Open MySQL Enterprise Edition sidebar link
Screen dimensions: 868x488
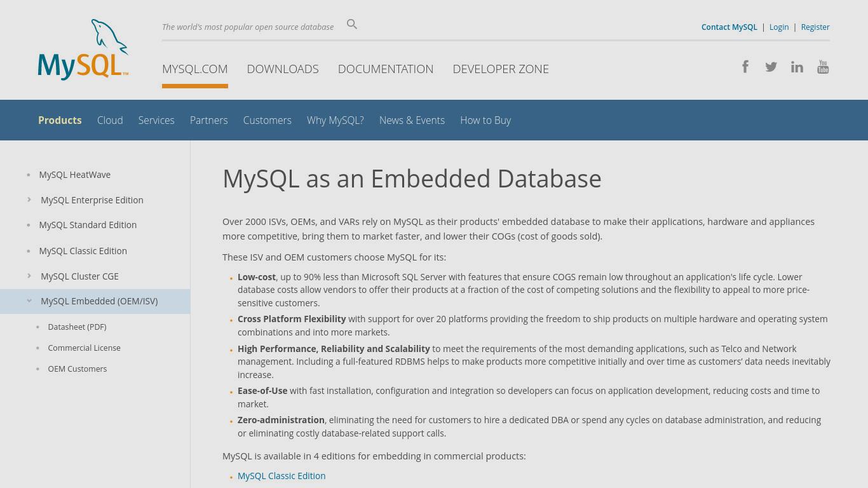coord(92,200)
